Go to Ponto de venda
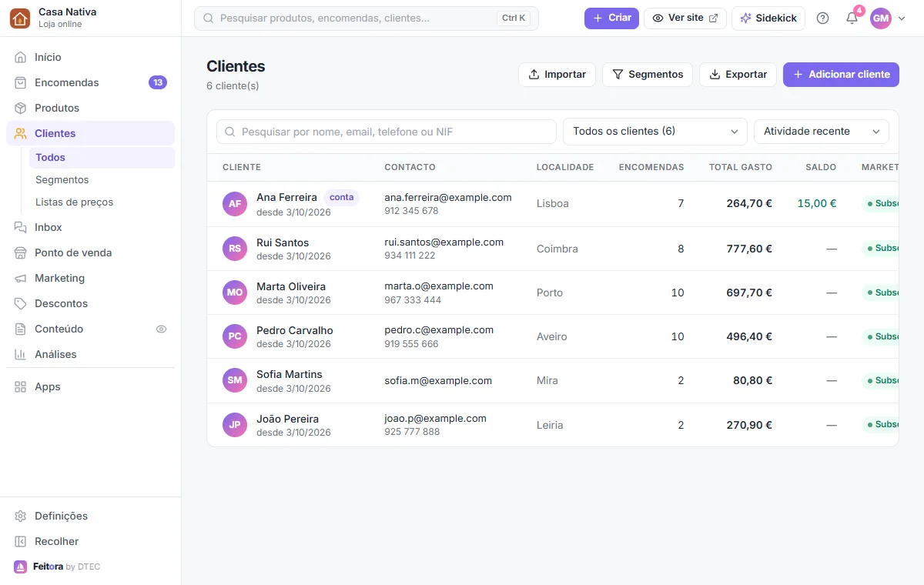Image resolution: width=924 pixels, height=585 pixels. pyautogui.click(x=91, y=252)
